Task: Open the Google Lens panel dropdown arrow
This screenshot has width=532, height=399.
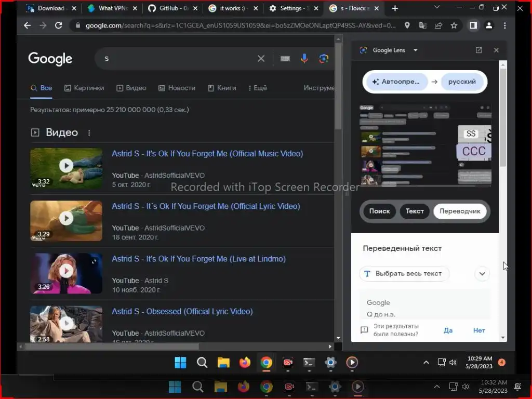Action: 416,50
